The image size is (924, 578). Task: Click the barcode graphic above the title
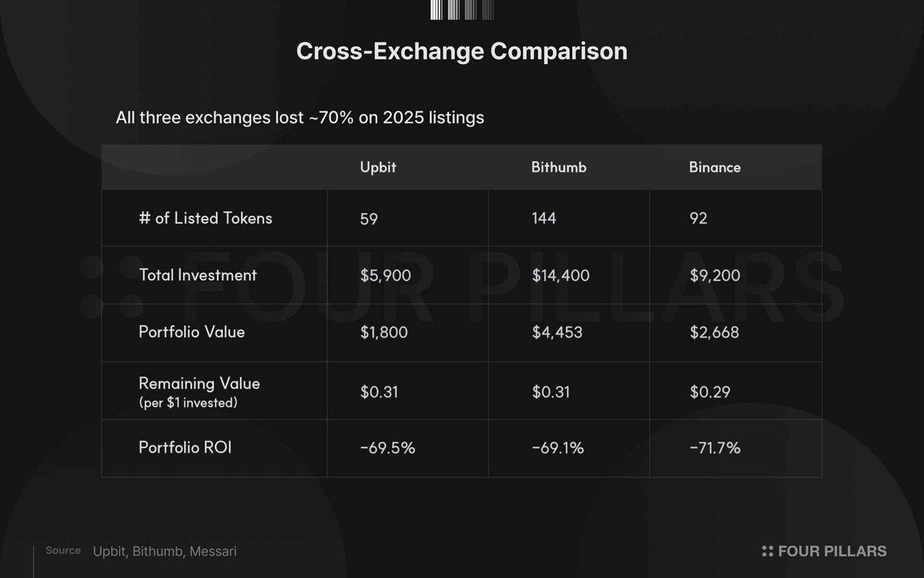coord(462,9)
